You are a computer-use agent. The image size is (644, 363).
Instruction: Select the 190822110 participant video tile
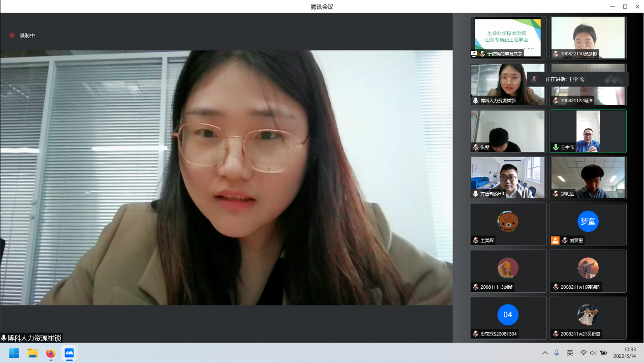[x=588, y=38]
